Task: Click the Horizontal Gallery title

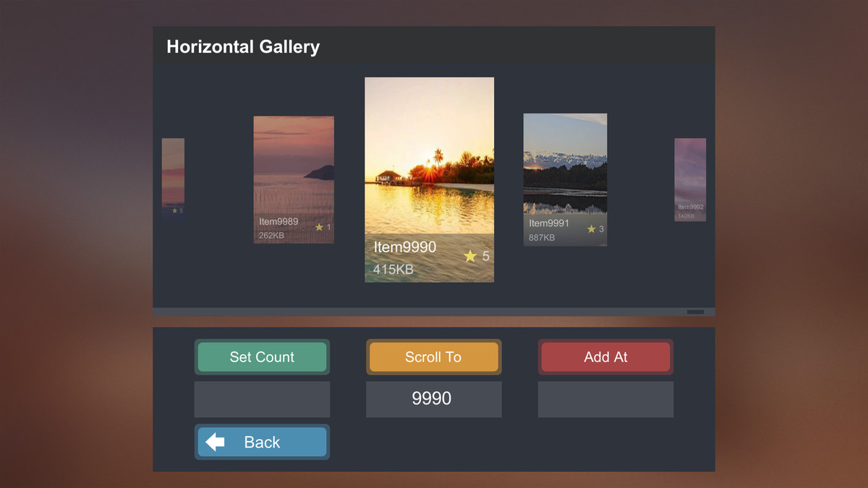Action: [243, 46]
